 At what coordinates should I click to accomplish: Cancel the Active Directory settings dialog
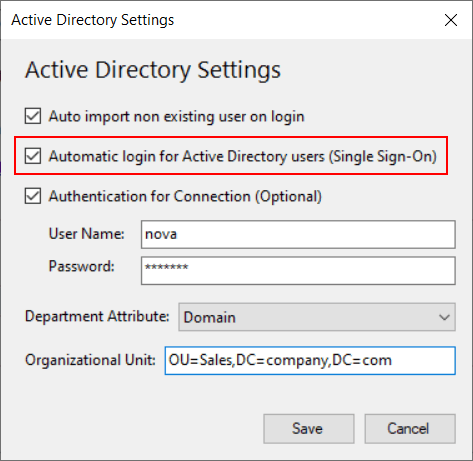(x=410, y=429)
